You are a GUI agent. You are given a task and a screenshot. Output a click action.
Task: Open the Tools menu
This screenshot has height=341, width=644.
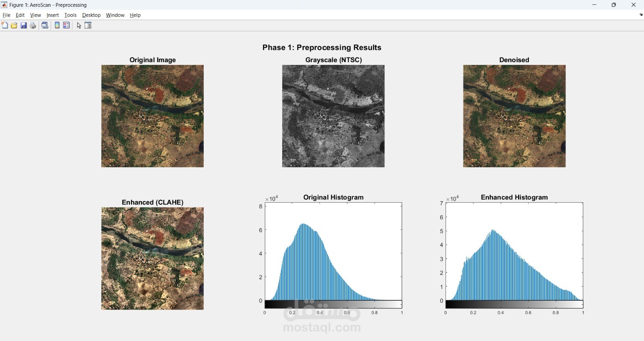tap(70, 15)
